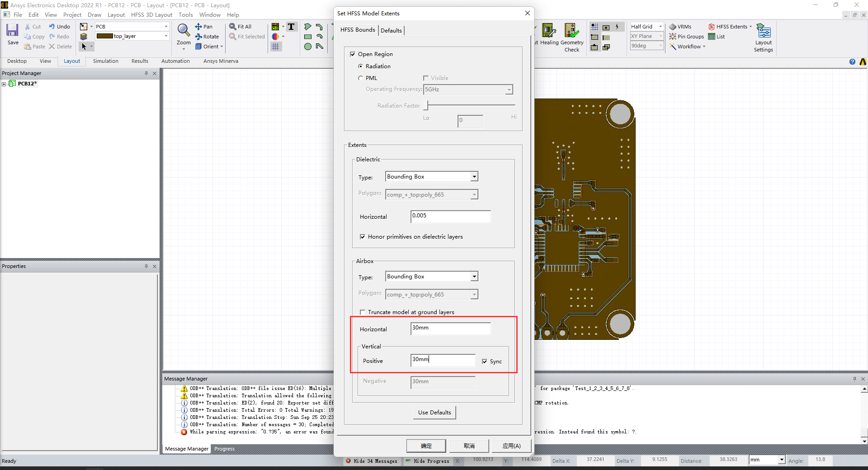
Task: Select the Text drawing tool
Action: [x=291, y=27]
